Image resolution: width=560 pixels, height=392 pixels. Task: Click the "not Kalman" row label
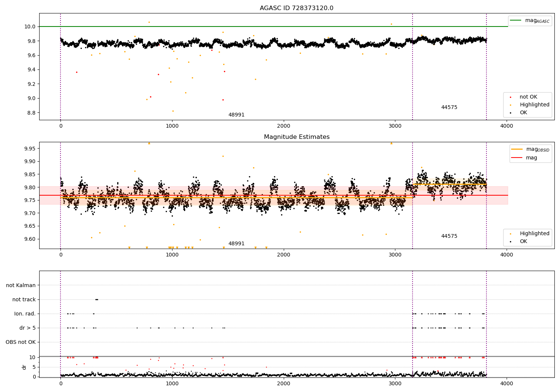click(x=21, y=286)
